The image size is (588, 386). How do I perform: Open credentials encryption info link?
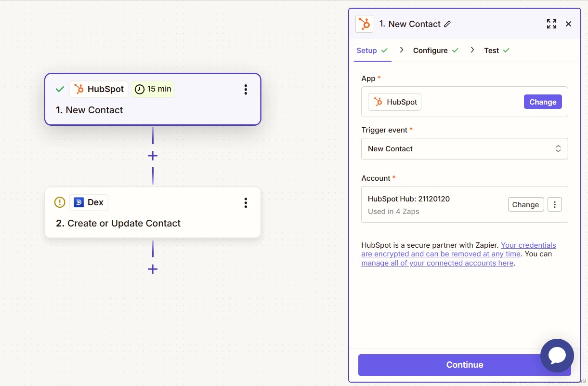pos(458,250)
